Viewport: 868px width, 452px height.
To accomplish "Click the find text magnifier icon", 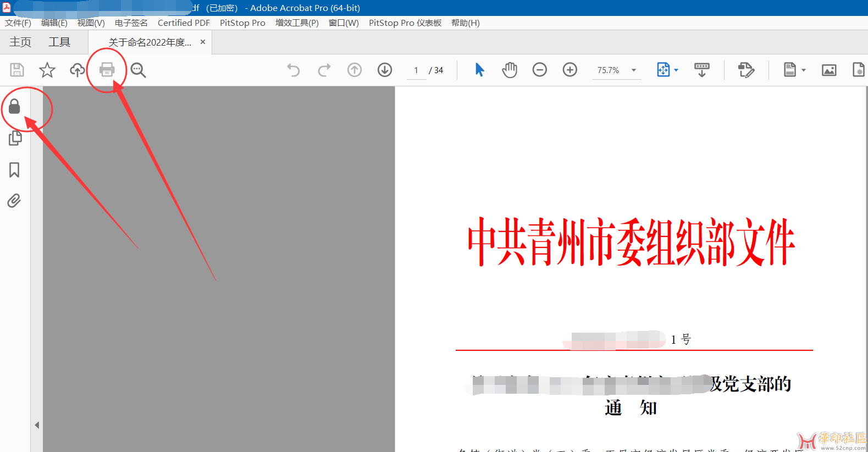I will pos(138,70).
